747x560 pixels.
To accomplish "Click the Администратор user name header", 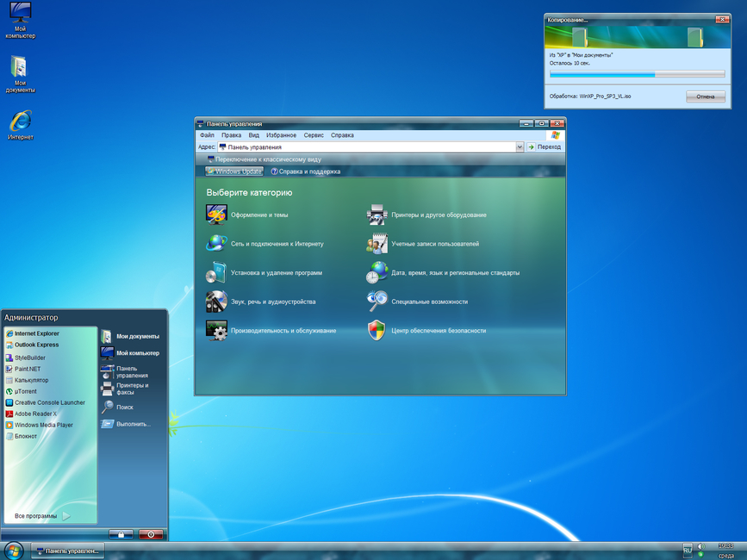I will [x=31, y=318].
